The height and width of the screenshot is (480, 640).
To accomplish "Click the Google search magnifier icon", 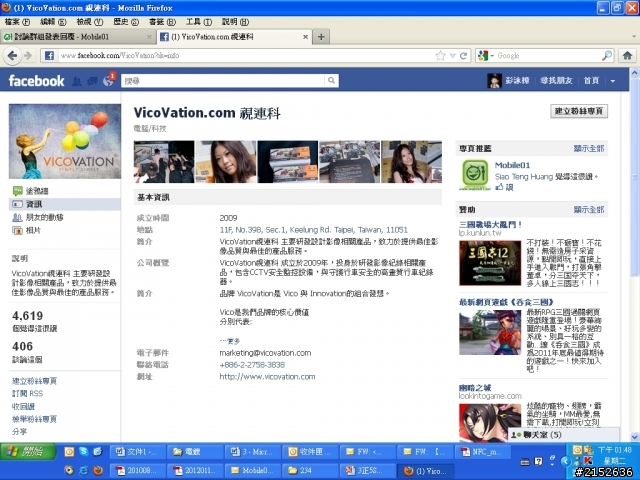I will point(607,56).
